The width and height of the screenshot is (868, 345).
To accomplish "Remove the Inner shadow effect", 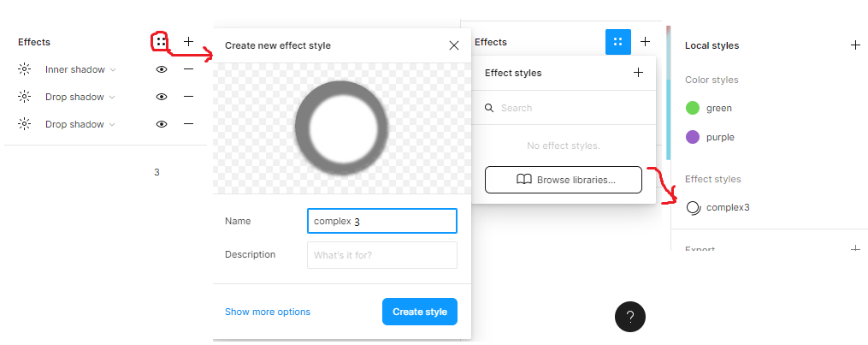I will coord(189,69).
